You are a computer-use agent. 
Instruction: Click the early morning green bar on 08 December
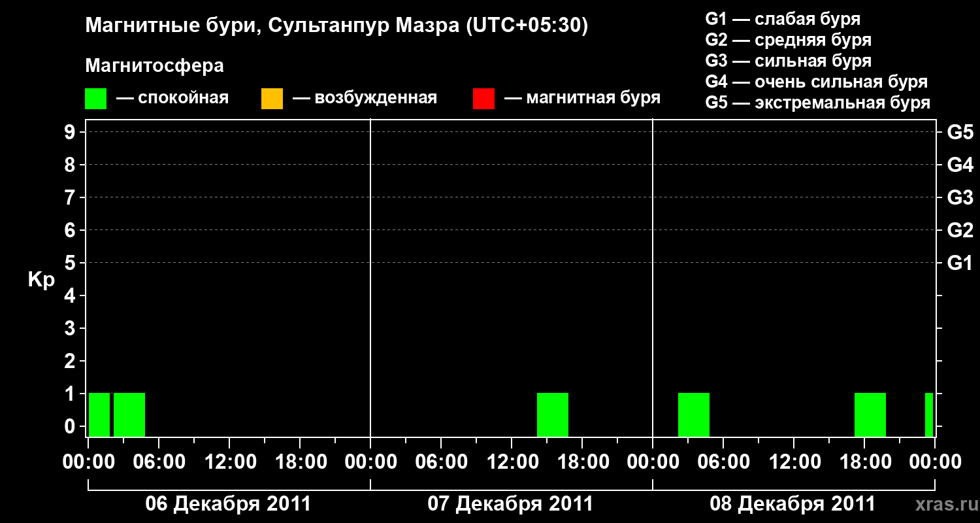(x=694, y=414)
